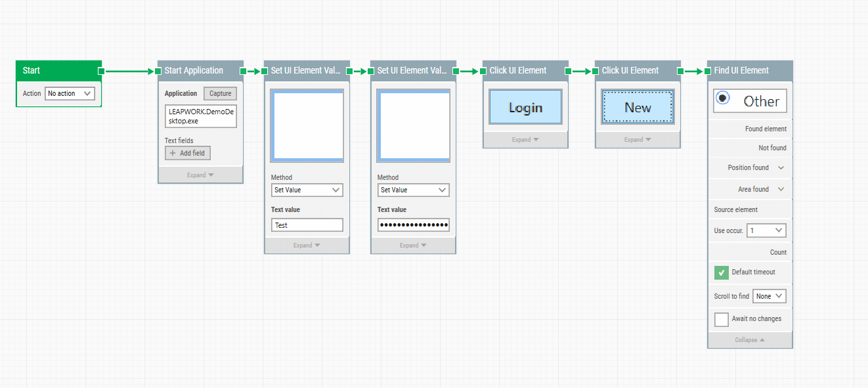Screen dimensions: 868x388
Task: Expand the Position found chevron
Action: pos(781,168)
